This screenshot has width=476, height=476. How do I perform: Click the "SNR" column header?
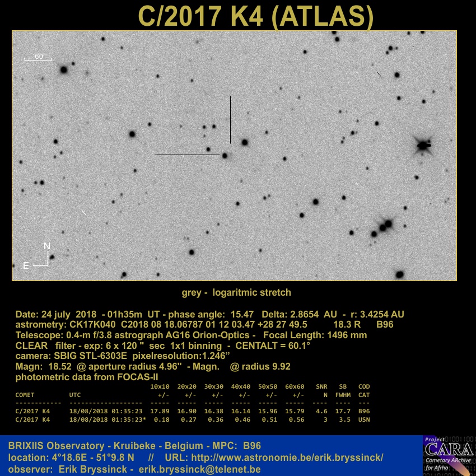click(321, 387)
